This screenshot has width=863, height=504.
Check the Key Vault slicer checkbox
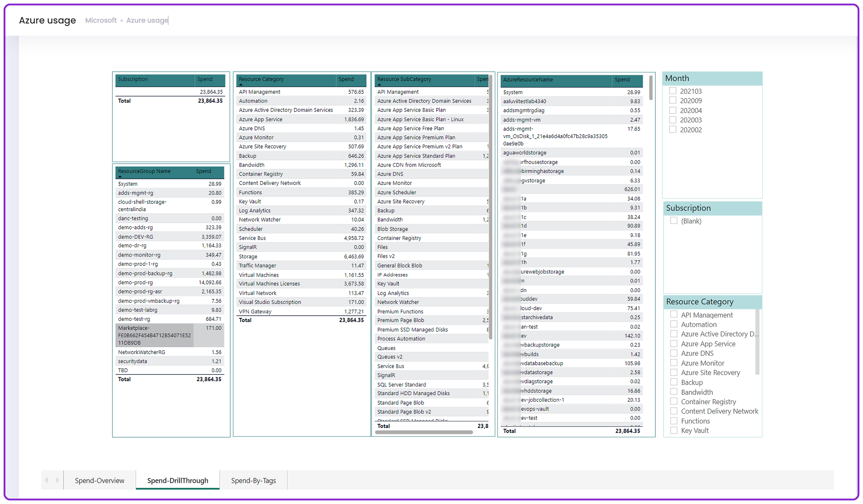674,430
